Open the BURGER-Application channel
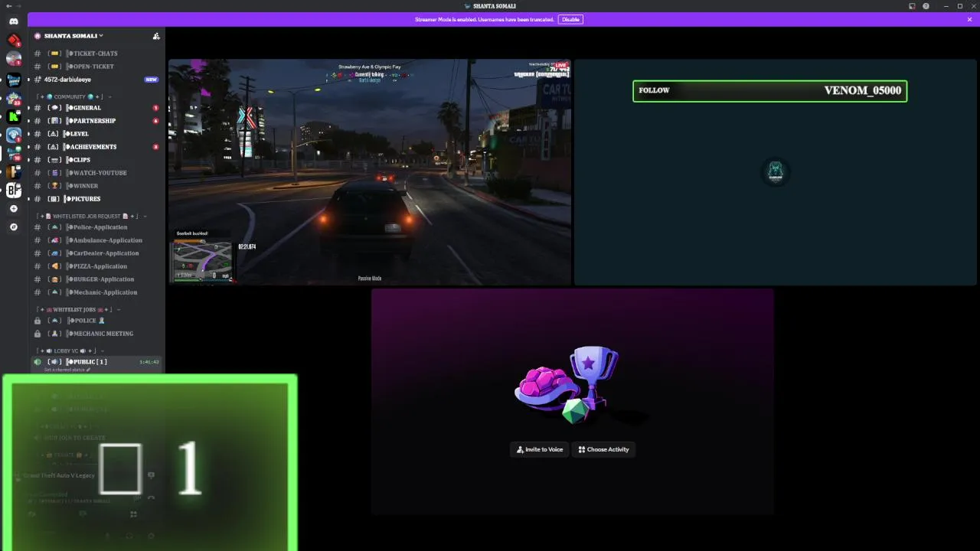This screenshot has height=551, width=980. pyautogui.click(x=96, y=279)
